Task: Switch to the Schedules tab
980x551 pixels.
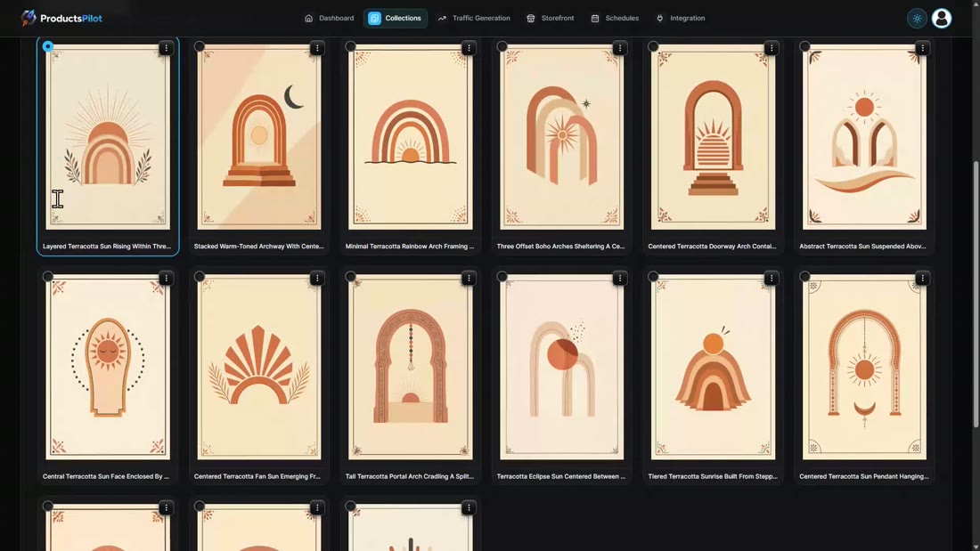Action: click(x=615, y=18)
